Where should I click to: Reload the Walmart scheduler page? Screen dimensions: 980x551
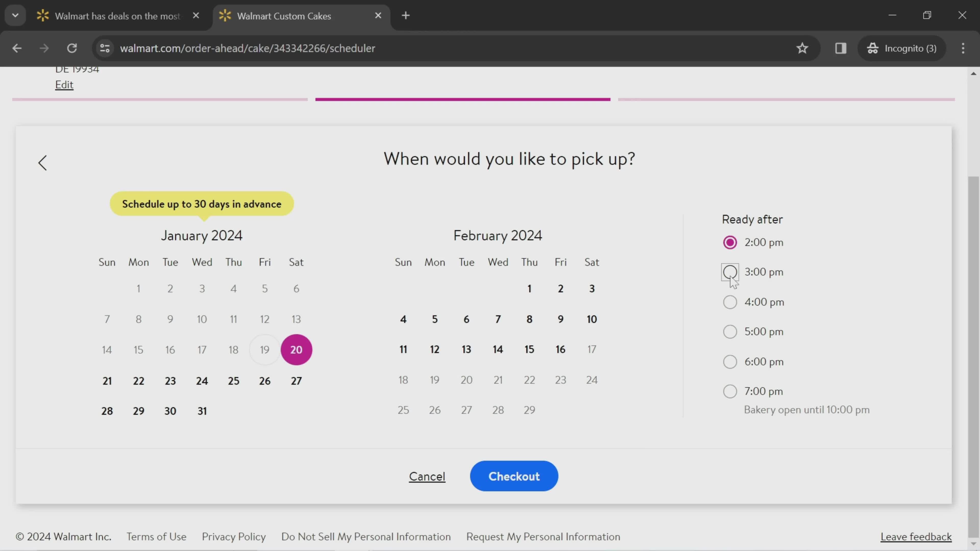(72, 48)
